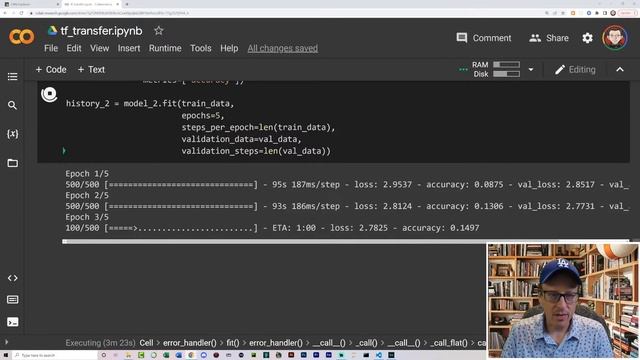Click the Executing (3m 23s) status
Screen dimensions: 640x360
(100, 343)
